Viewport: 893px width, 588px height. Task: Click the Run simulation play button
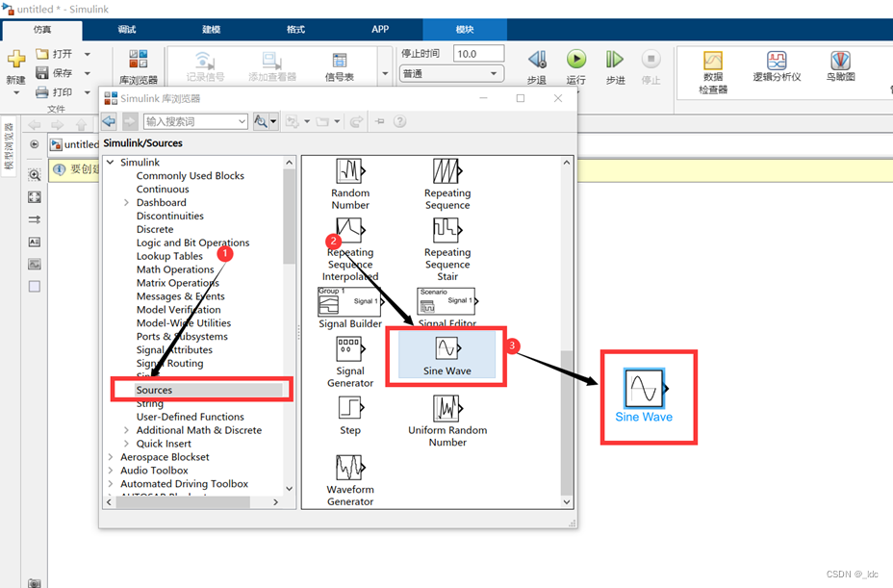click(x=576, y=59)
